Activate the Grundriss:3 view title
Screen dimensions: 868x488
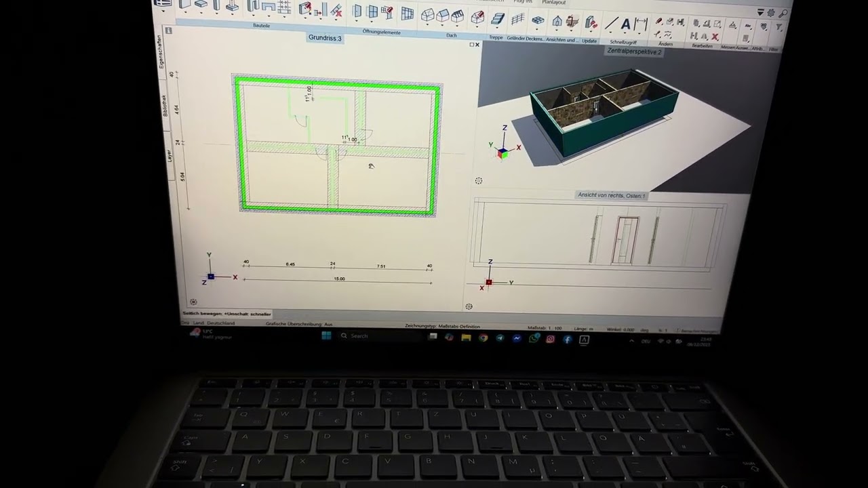(x=325, y=38)
